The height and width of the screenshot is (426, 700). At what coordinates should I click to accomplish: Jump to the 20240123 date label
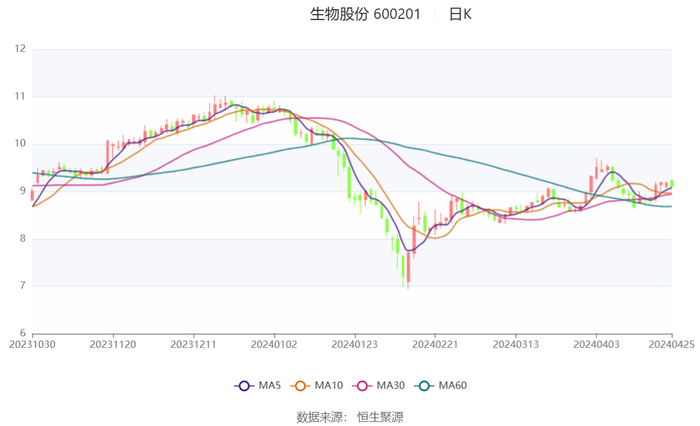point(354,343)
